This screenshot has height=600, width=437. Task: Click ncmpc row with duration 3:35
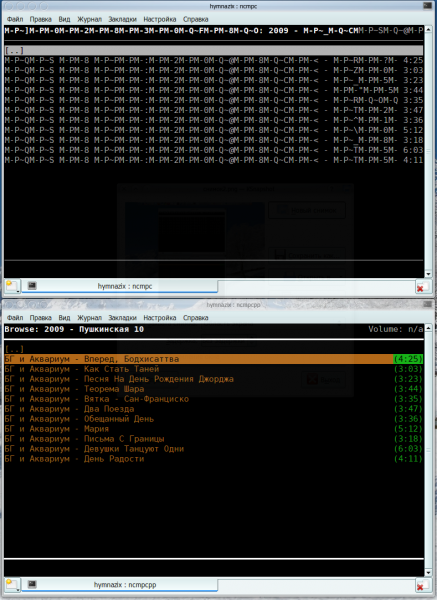[214, 100]
